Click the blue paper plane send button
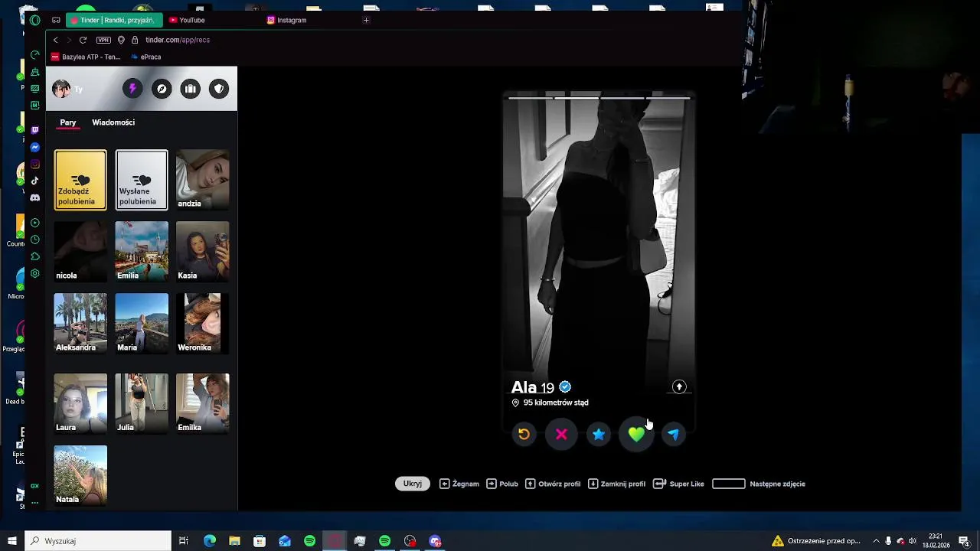980x551 pixels. [x=673, y=434]
